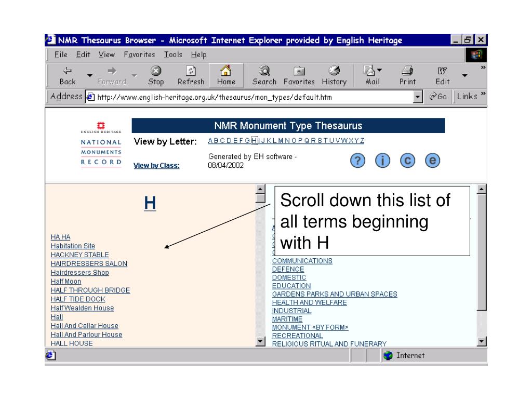532x399 pixels.
Task: Click the term list scroll down arrow
Action: [x=260, y=341]
